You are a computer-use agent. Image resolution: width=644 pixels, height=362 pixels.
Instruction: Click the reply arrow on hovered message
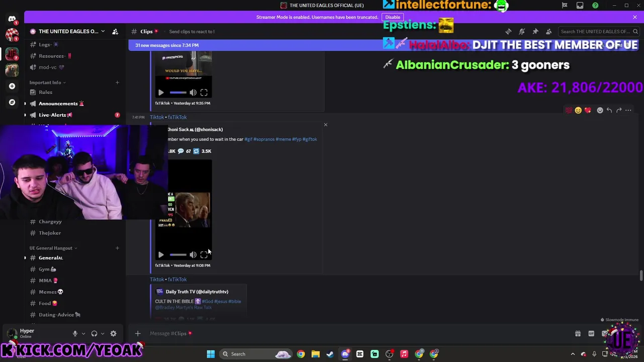(x=609, y=110)
